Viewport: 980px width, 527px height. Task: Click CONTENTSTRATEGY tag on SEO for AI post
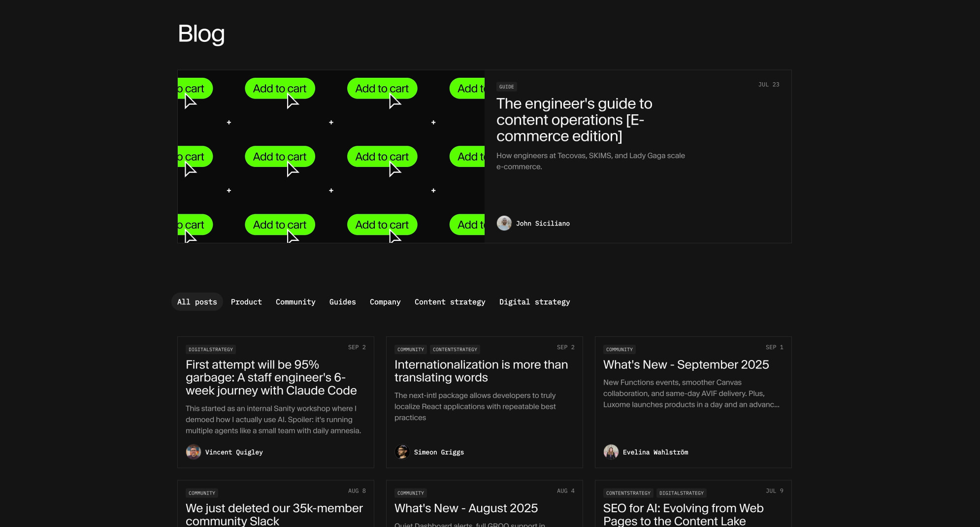click(628, 493)
